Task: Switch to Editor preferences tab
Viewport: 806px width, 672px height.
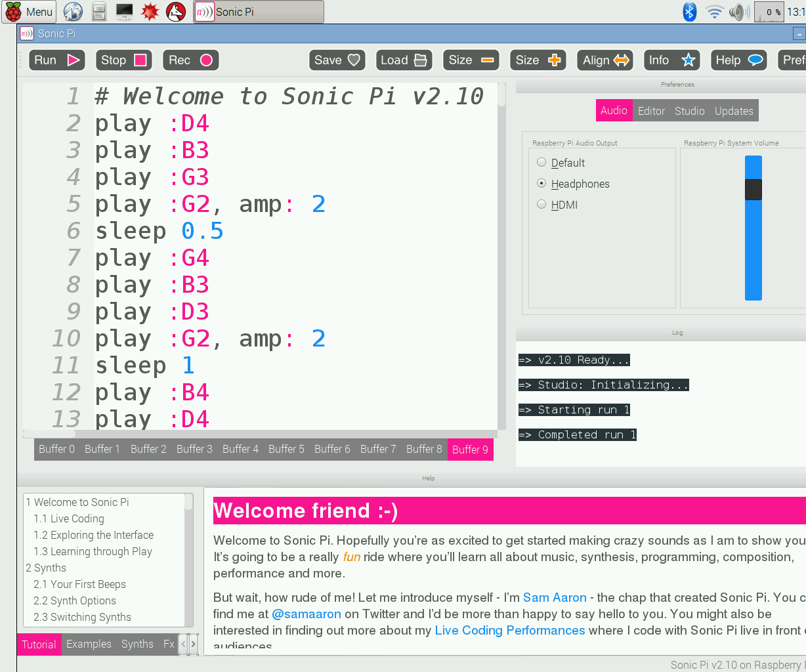Action: coord(651,111)
